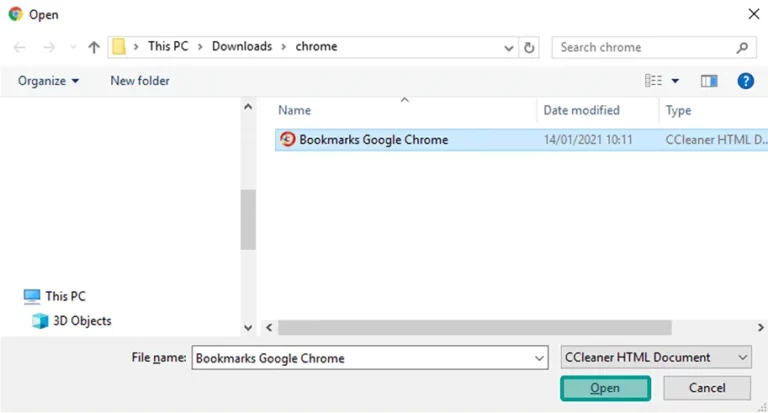768x413 pixels.
Task: Select Downloads in the address path
Action: click(242, 47)
